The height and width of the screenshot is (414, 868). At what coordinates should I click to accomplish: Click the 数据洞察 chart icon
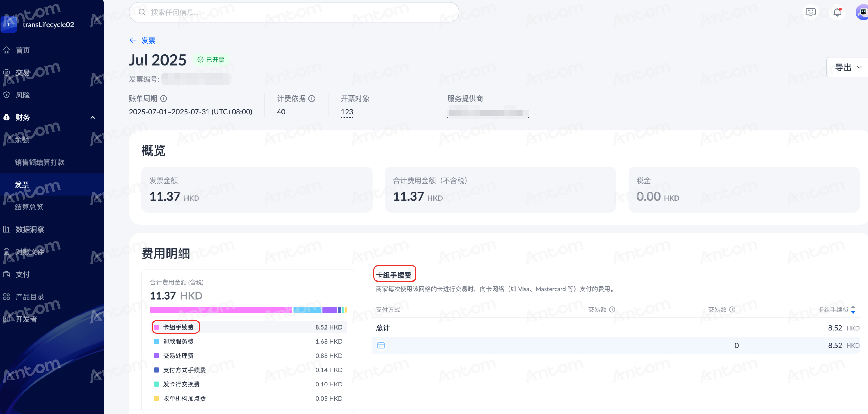[6, 230]
